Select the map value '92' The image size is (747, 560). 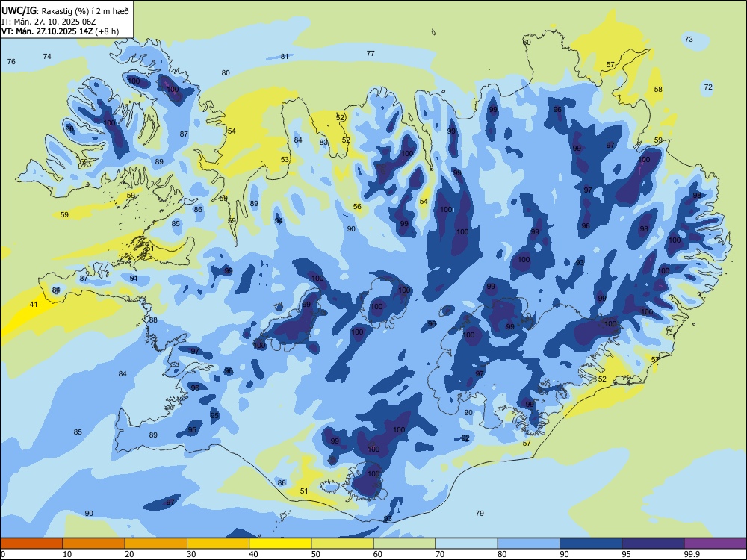(465, 438)
